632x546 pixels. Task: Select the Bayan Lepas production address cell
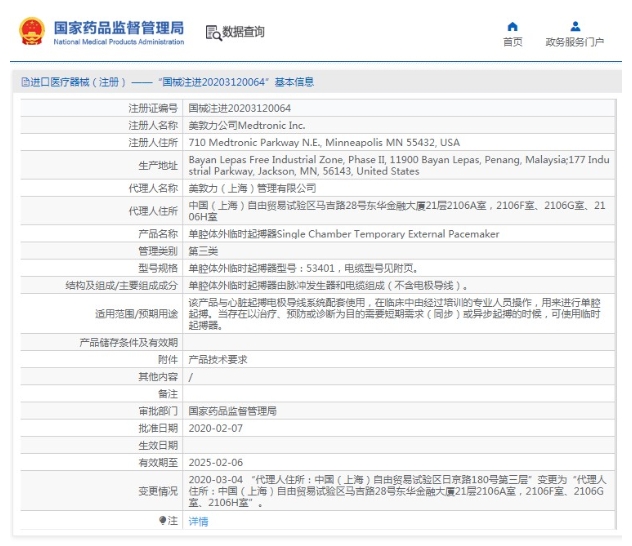pos(399,165)
